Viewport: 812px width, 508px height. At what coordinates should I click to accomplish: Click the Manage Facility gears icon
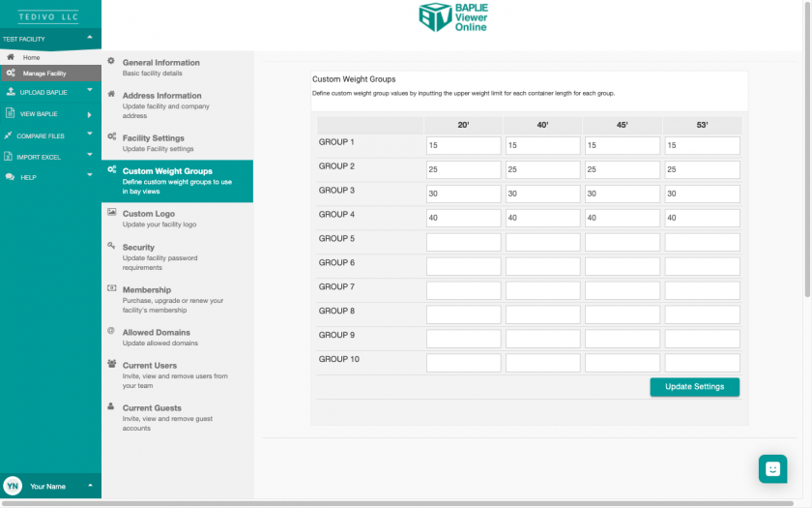click(11, 74)
